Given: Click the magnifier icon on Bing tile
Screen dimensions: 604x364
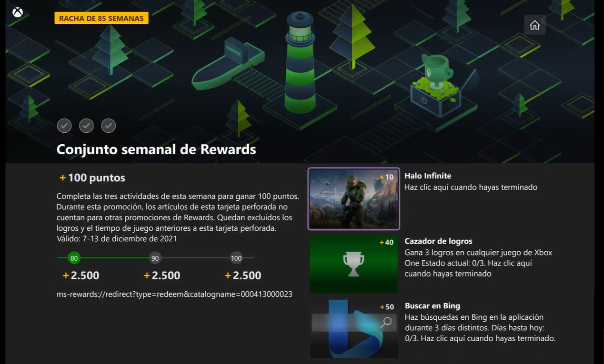Looking at the screenshot, I should (386, 322).
